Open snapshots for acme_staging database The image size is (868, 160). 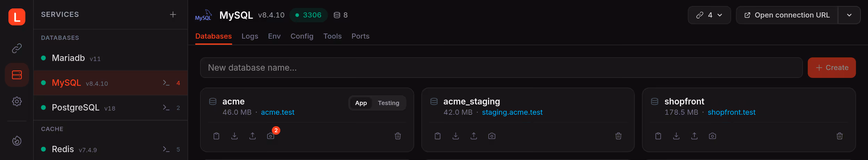click(492, 136)
